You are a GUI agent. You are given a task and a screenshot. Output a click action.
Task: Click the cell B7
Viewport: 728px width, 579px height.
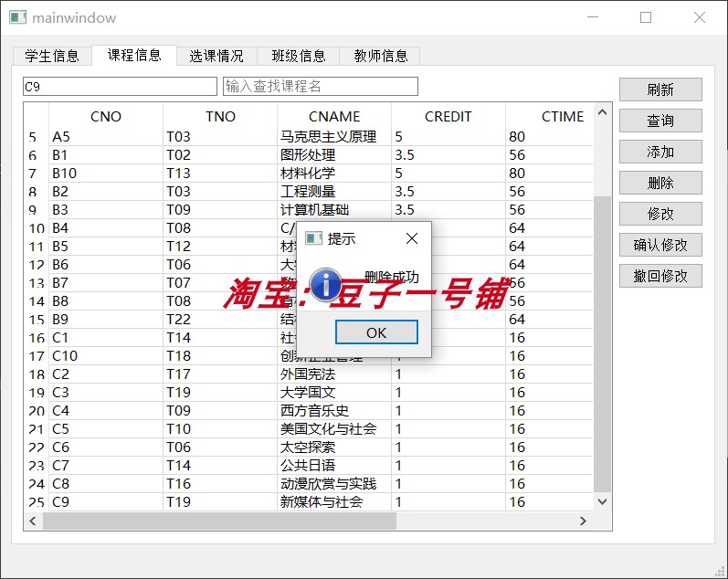coord(106,283)
